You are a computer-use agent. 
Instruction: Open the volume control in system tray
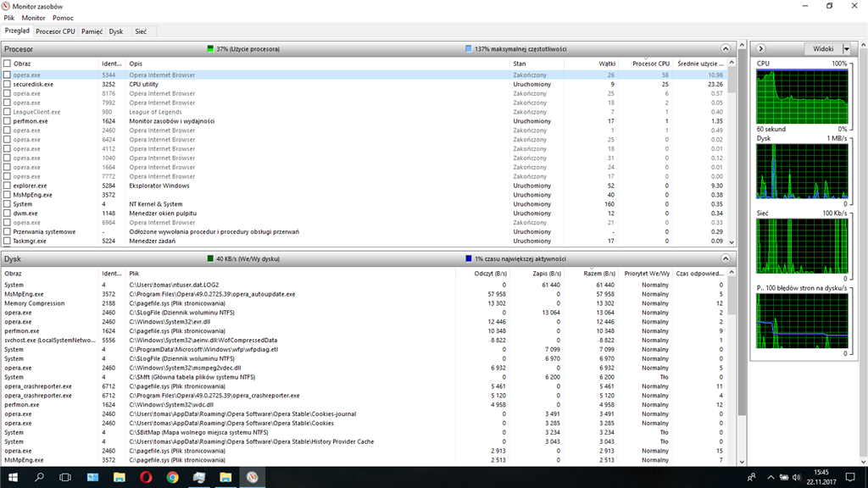point(796,477)
